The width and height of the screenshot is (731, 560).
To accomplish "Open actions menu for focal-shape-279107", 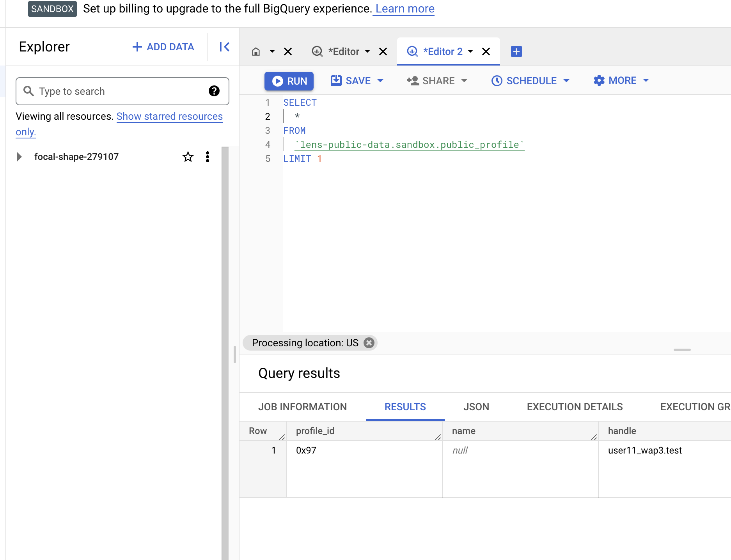I will click(208, 157).
